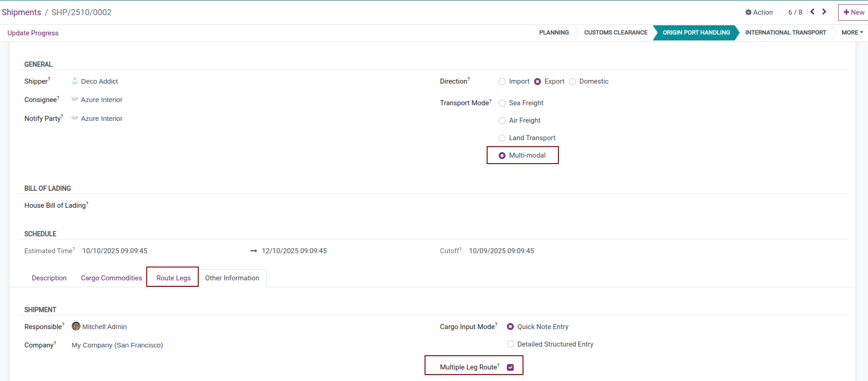Image resolution: width=868 pixels, height=381 pixels.
Task: Click the Update Progress button
Action: pyautogui.click(x=33, y=33)
